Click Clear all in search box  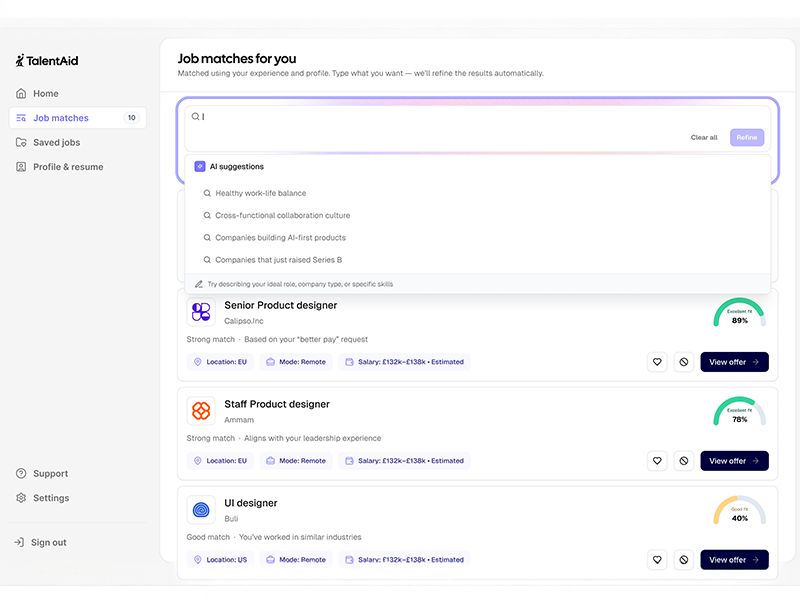(x=704, y=138)
